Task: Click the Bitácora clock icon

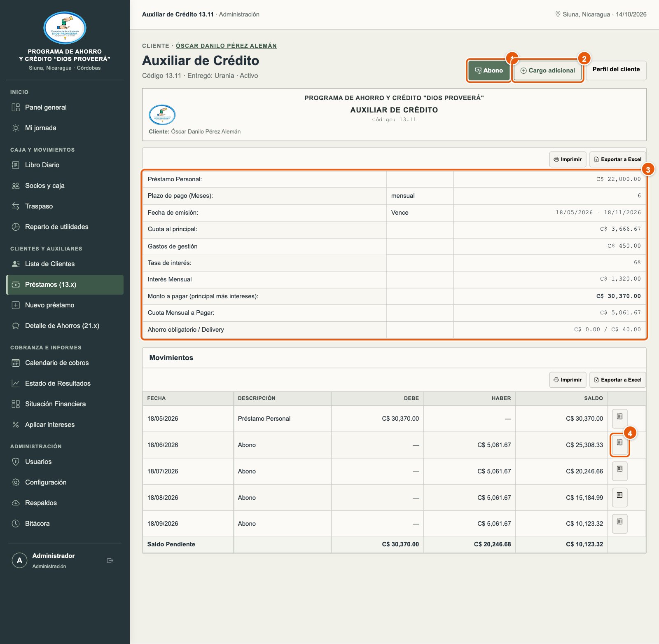Action: [16, 524]
